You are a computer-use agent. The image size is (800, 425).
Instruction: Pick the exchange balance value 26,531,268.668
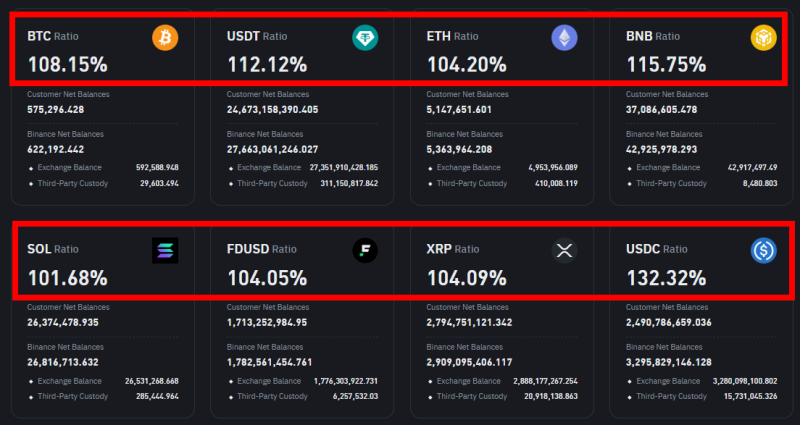click(152, 381)
